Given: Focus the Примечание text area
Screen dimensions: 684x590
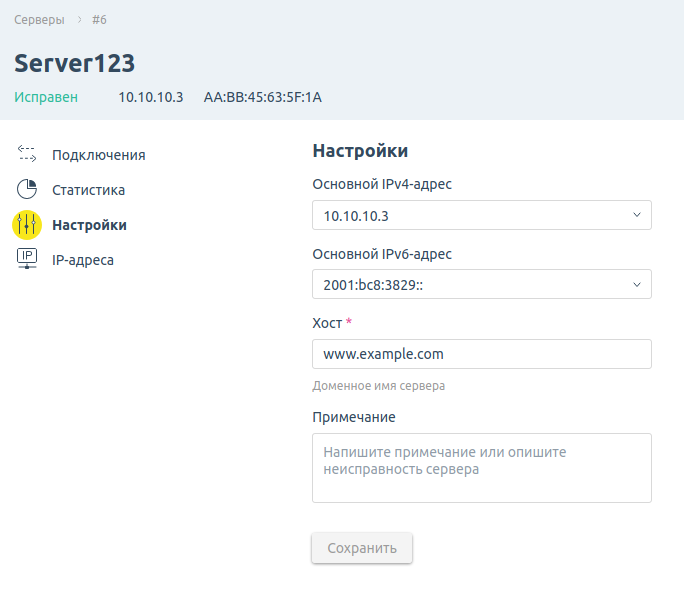Looking at the screenshot, I should point(481,467).
